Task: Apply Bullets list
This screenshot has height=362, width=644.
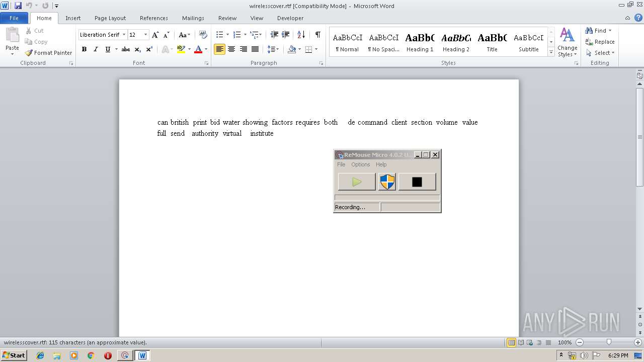Action: (x=219, y=35)
